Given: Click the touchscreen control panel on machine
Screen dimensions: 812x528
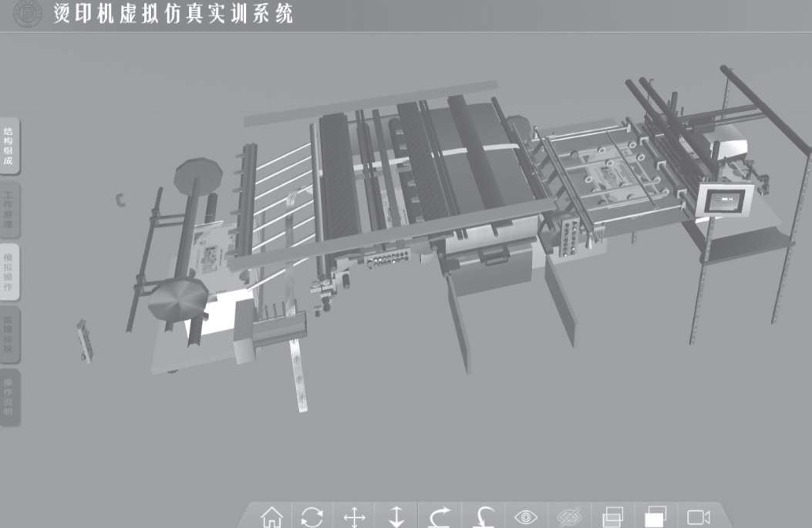Looking at the screenshot, I should tap(724, 202).
